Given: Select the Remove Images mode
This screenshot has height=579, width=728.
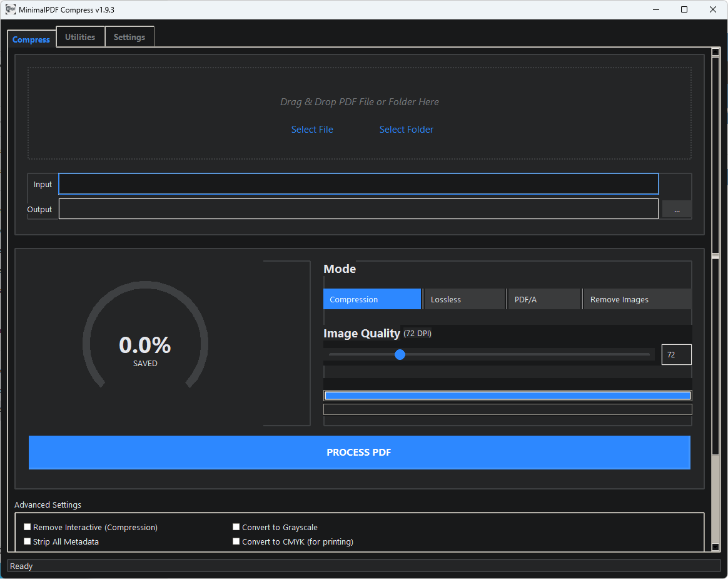Looking at the screenshot, I should click(x=637, y=299).
